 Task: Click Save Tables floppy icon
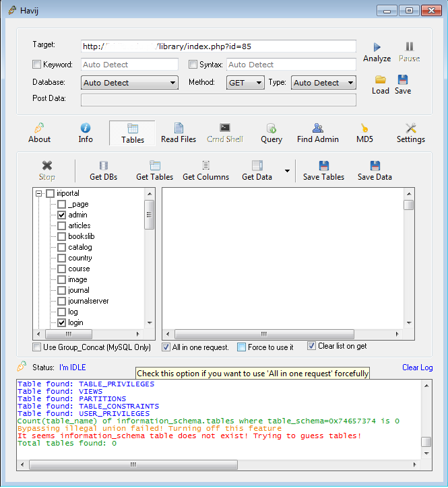pos(323,166)
